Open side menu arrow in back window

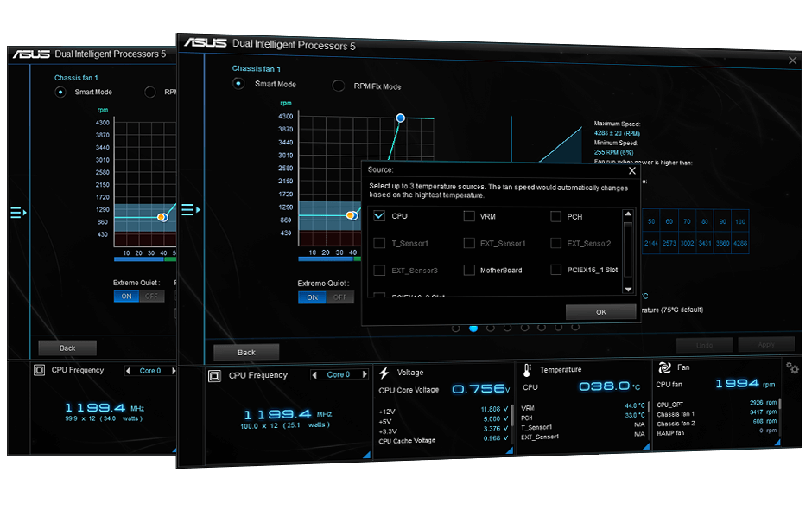click(18, 213)
